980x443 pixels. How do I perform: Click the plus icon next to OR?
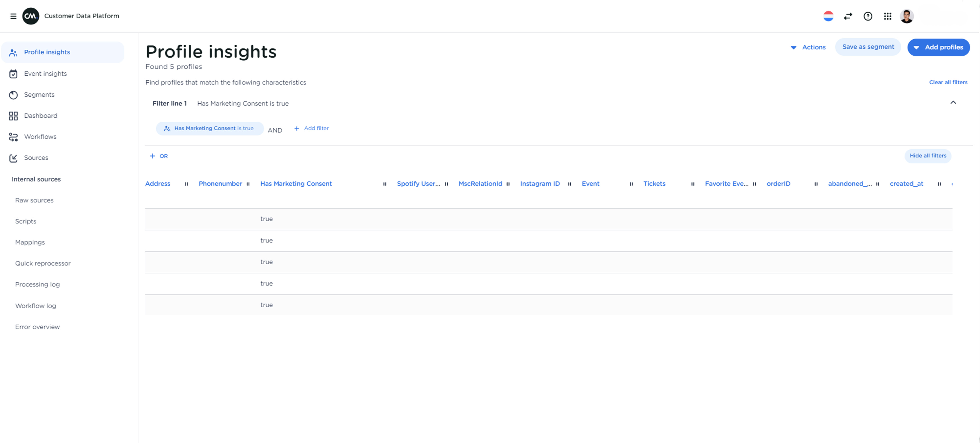tap(153, 156)
